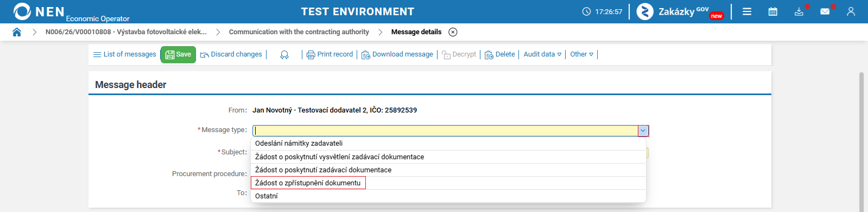Open List of messages
This screenshot has width=868, height=212.
[125, 54]
